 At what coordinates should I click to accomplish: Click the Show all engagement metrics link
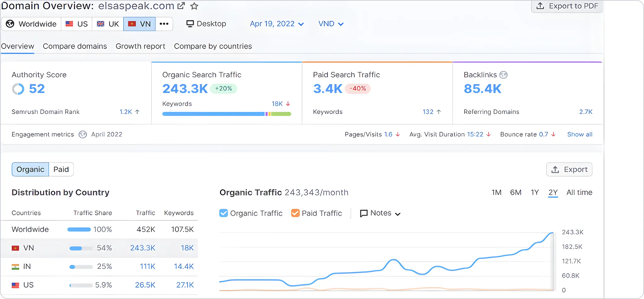click(580, 134)
